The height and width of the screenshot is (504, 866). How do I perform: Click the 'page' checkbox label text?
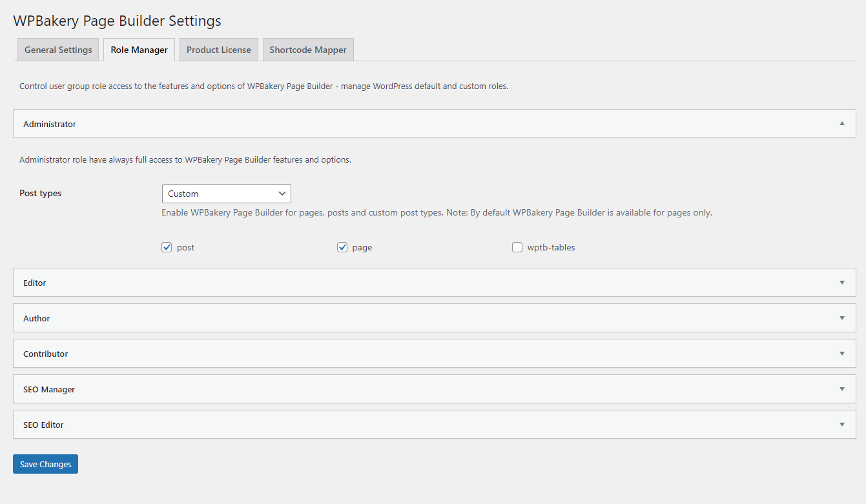[362, 247]
